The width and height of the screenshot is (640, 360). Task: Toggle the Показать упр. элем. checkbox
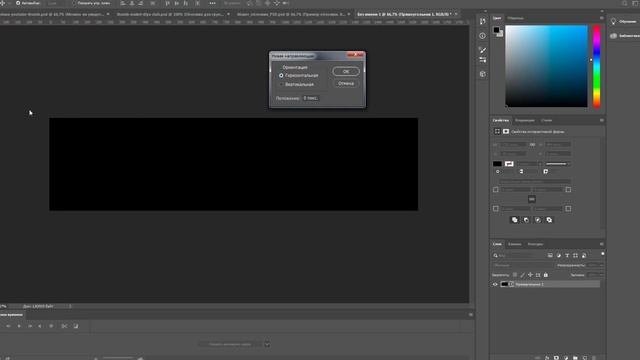(x=74, y=3)
